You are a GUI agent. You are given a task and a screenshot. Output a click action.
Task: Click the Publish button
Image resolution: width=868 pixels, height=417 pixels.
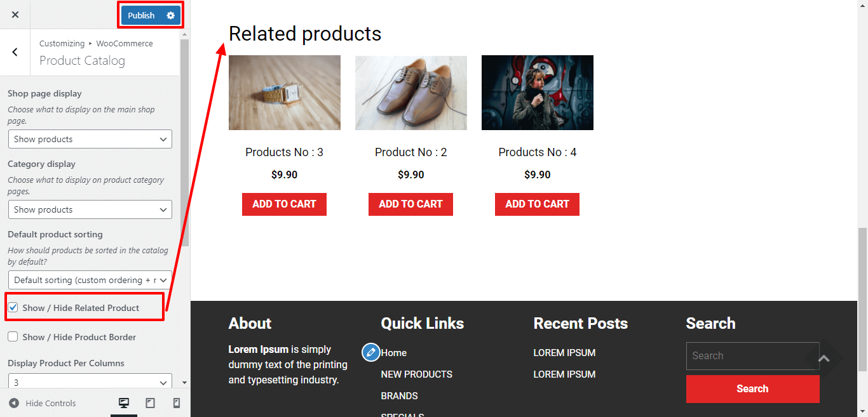click(x=141, y=15)
